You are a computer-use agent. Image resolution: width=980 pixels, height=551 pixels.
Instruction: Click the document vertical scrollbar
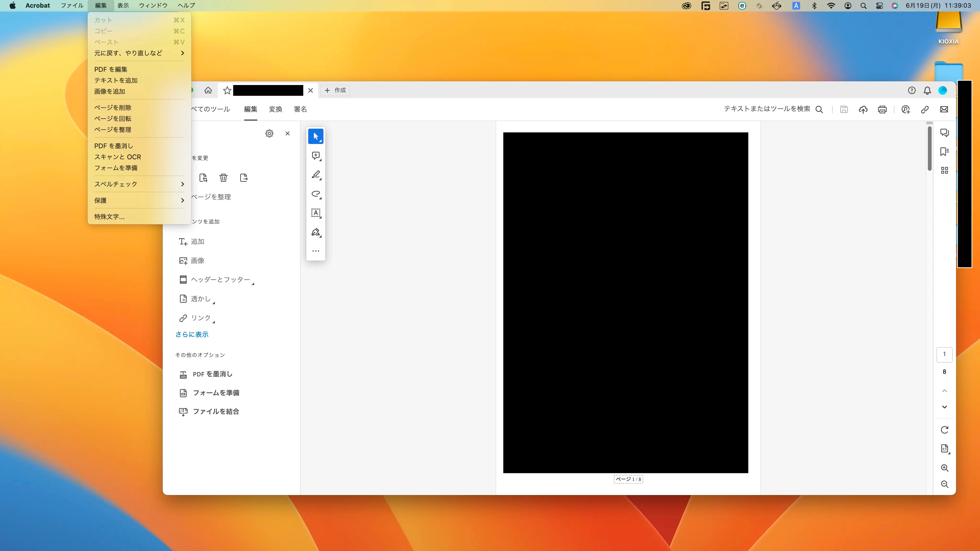[x=930, y=149]
